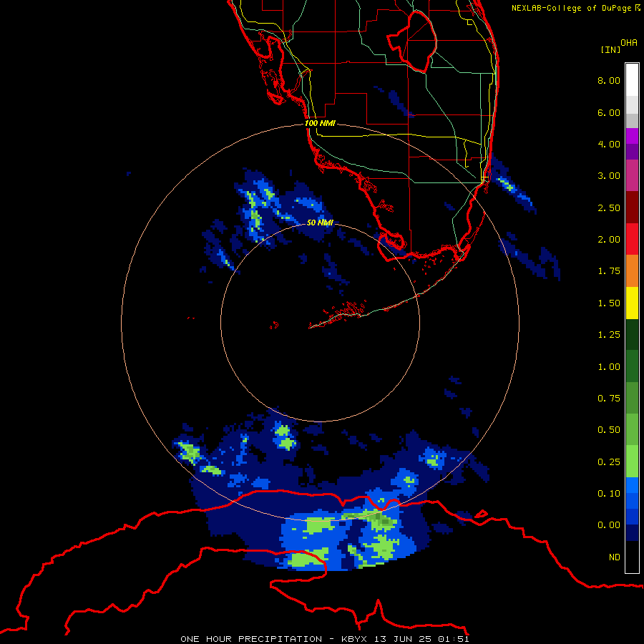Click the 6.00 legend value
This screenshot has width=644, height=644.
tap(609, 112)
